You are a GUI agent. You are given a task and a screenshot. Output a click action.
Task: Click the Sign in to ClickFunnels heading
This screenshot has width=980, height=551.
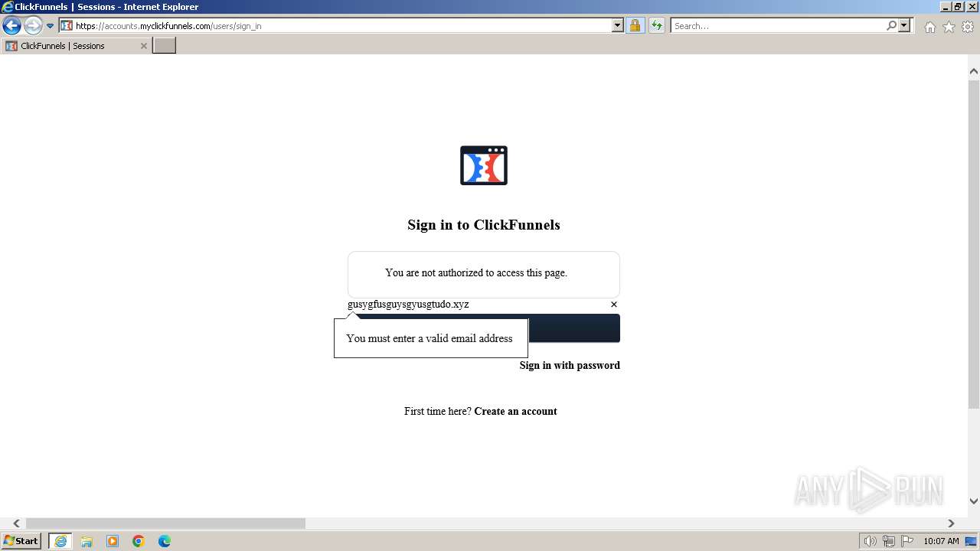pos(484,225)
